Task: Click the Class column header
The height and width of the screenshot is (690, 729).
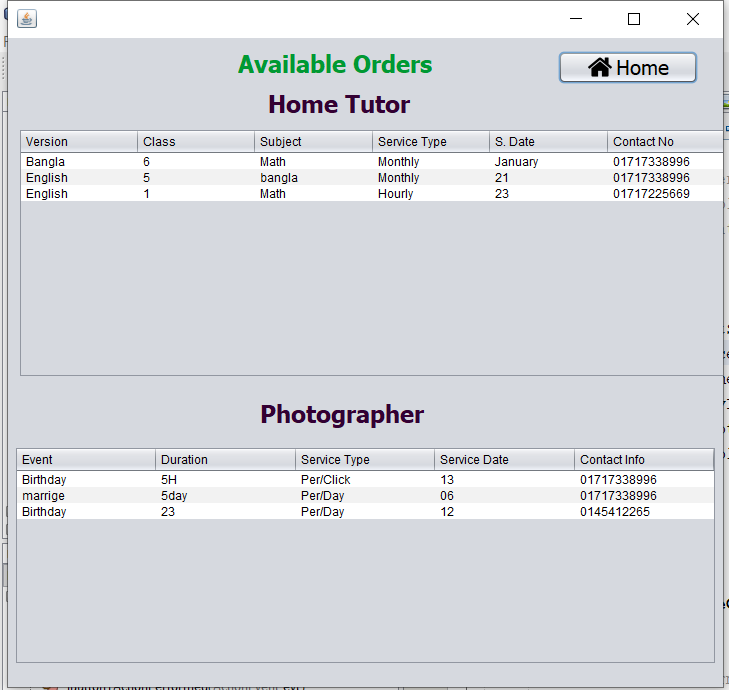Action: [x=196, y=142]
